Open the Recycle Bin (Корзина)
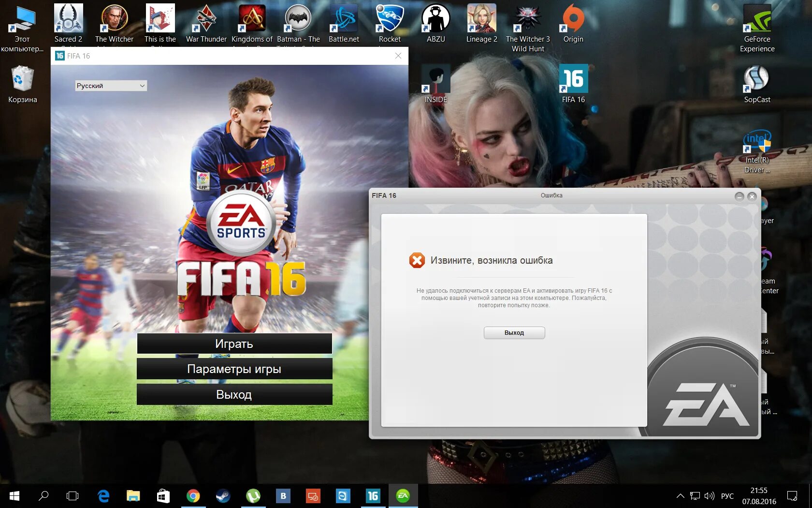Image resolution: width=812 pixels, height=508 pixels. [22, 84]
